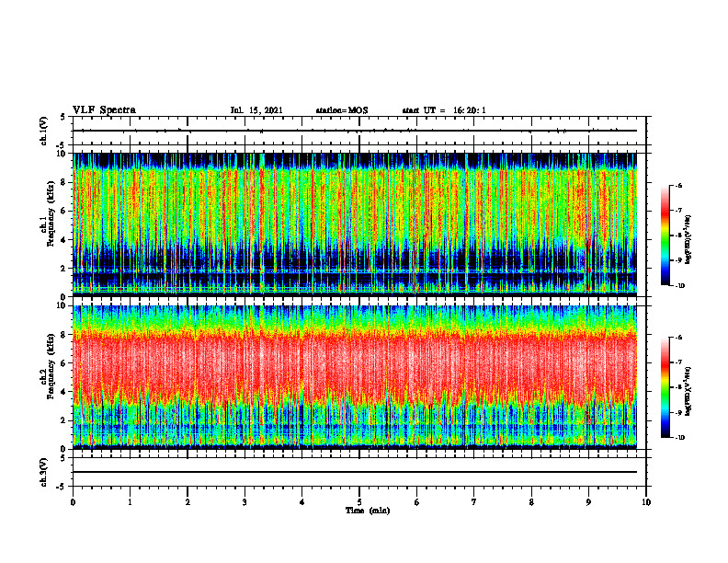This screenshot has width=728, height=563.
Task: Click inside the ch.1 spectrogram panel
Action: coord(355,224)
